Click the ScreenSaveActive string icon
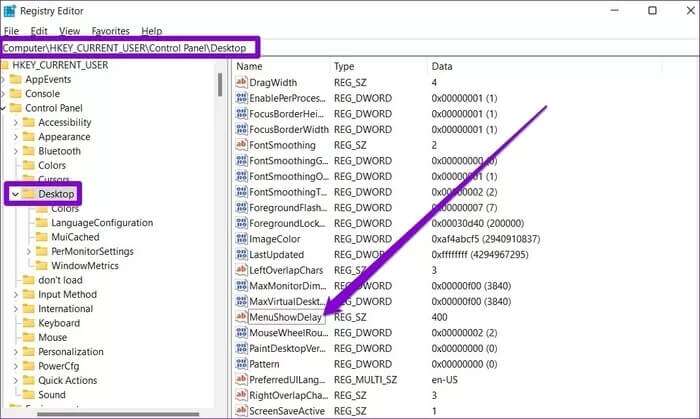Image resolution: width=700 pixels, height=419 pixels. (241, 411)
